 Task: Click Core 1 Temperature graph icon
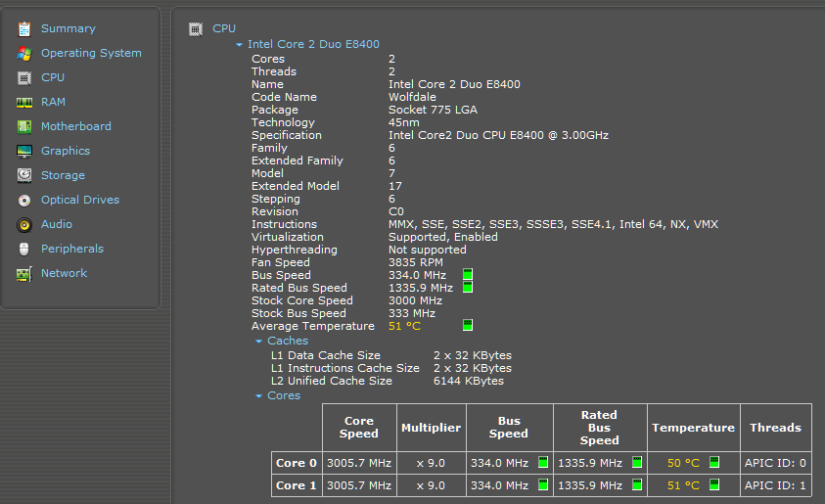coord(714,484)
